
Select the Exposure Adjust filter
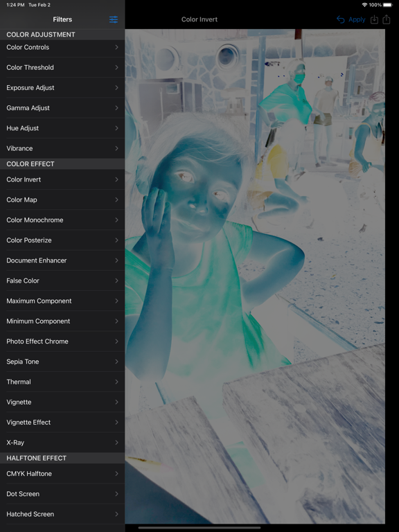pyautogui.click(x=62, y=87)
